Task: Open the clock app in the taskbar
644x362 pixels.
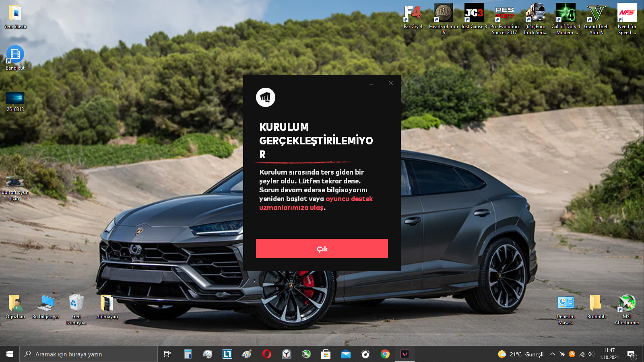Action: 287,354
